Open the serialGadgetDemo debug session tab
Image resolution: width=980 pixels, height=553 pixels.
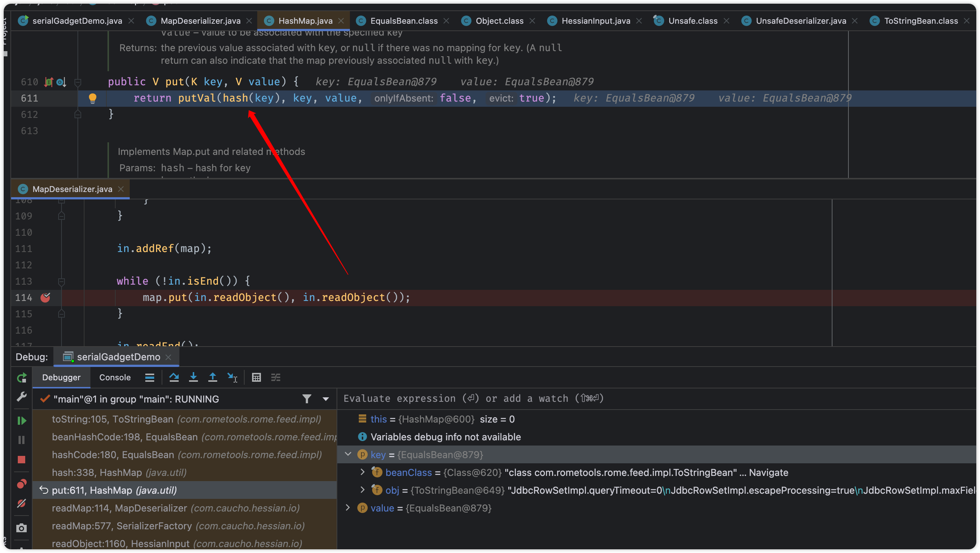[116, 357]
